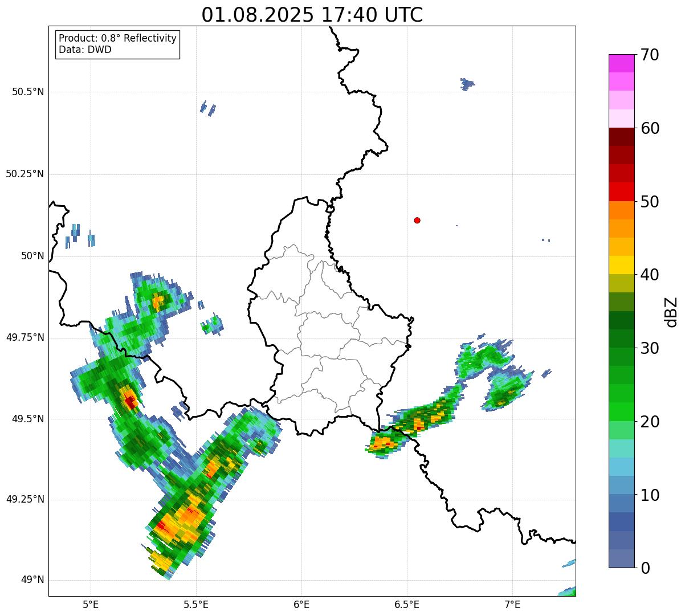The image size is (685, 616).
Task: Click the colorbar tick label 10
Action: click(650, 495)
